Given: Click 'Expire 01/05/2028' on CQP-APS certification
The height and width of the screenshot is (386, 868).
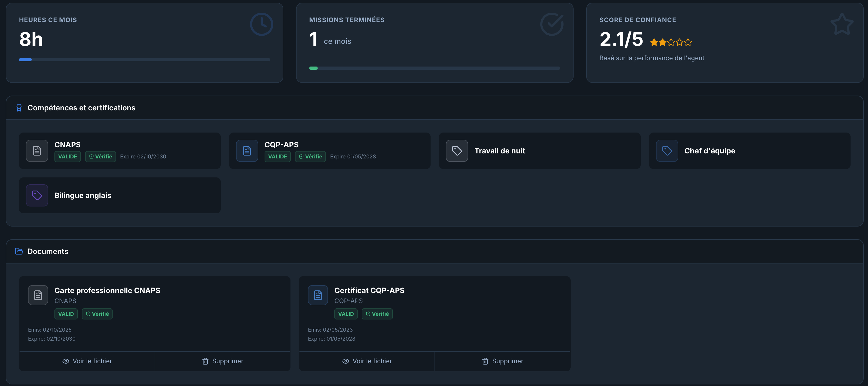Looking at the screenshot, I should coord(353,157).
